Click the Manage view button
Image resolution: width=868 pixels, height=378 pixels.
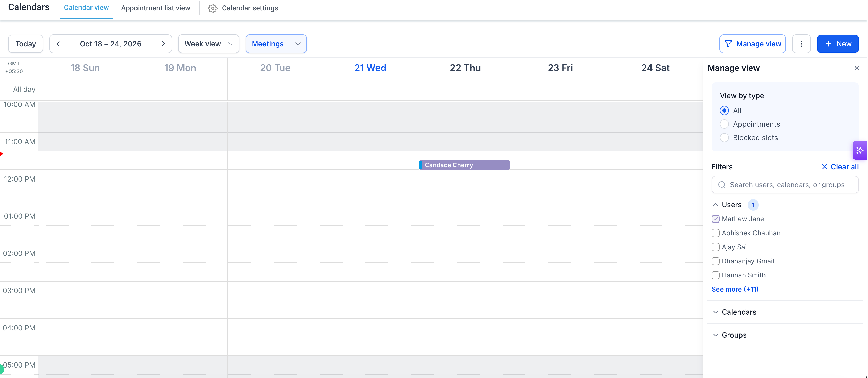(752, 44)
